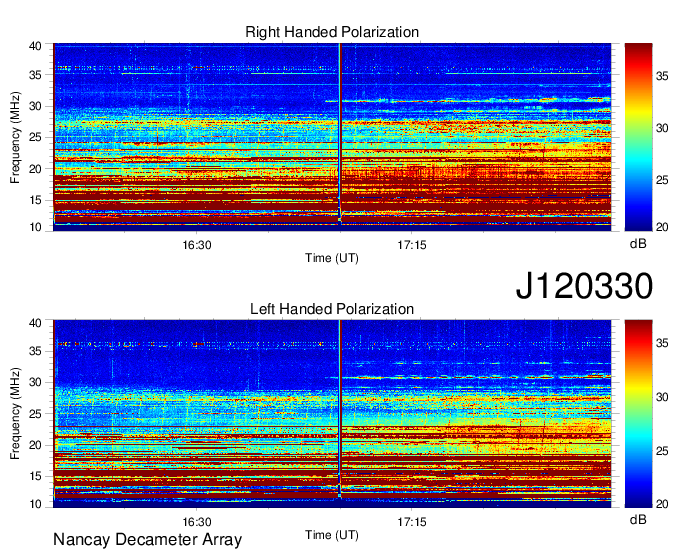Click the 16:30 tick label on bottom plot

tap(196, 522)
